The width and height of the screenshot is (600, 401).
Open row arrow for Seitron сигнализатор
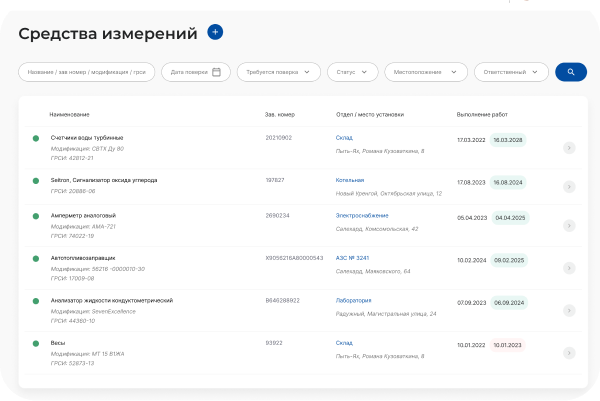569,186
